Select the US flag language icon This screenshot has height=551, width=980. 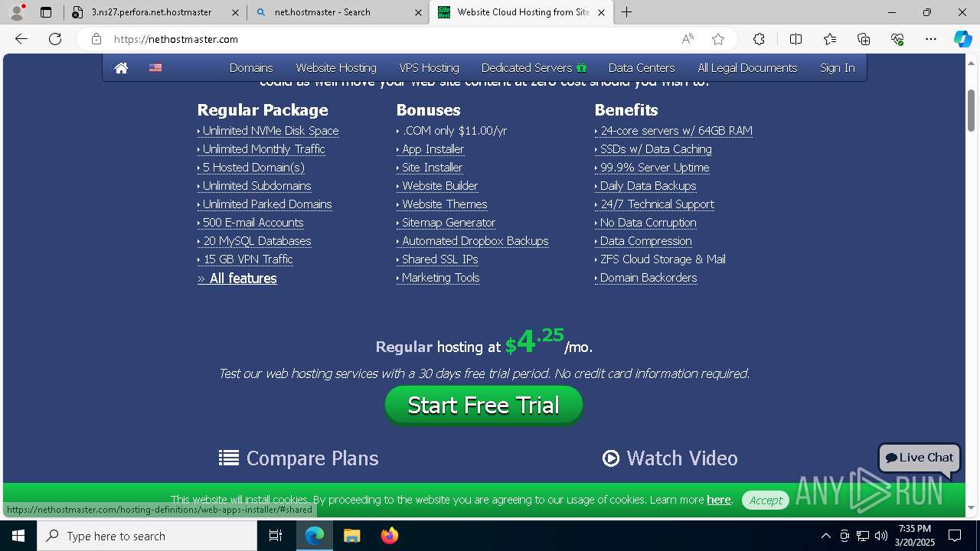(155, 68)
